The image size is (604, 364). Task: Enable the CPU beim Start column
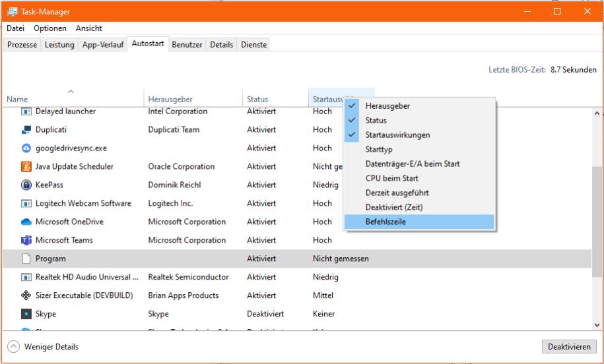tap(419, 179)
